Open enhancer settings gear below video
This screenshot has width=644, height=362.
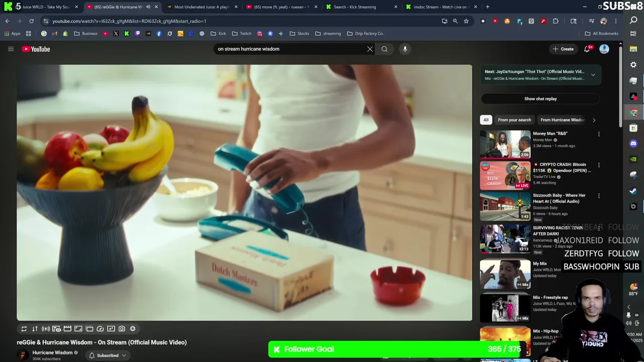133,329
